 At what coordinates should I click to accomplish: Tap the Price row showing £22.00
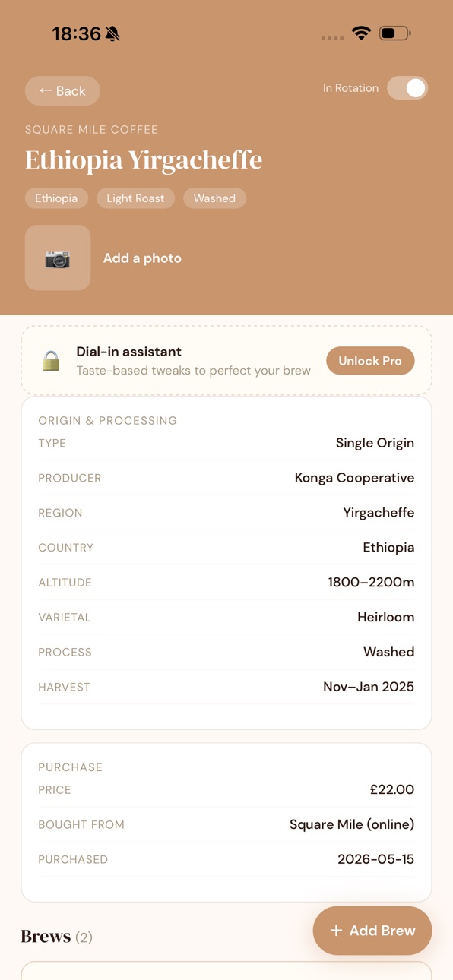tap(226, 790)
